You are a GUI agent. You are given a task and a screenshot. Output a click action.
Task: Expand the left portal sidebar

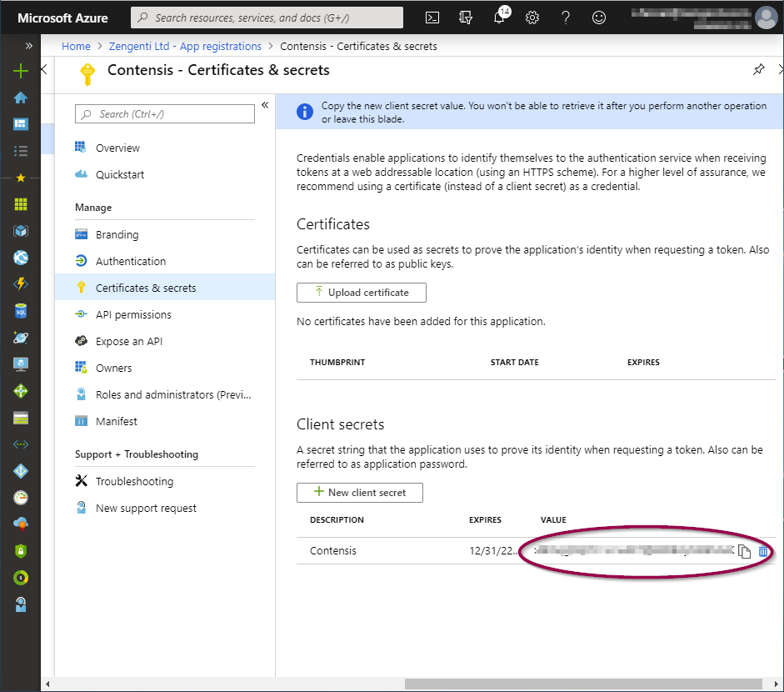pos(28,46)
